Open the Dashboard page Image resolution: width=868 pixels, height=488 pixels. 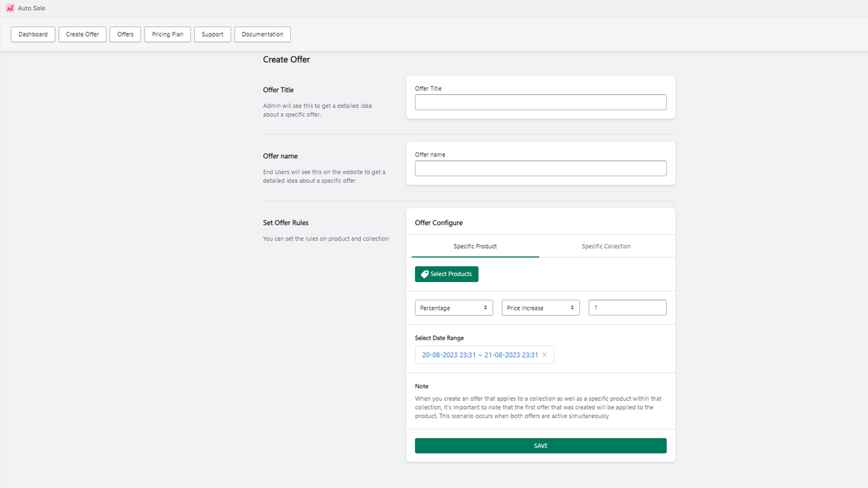[33, 35]
